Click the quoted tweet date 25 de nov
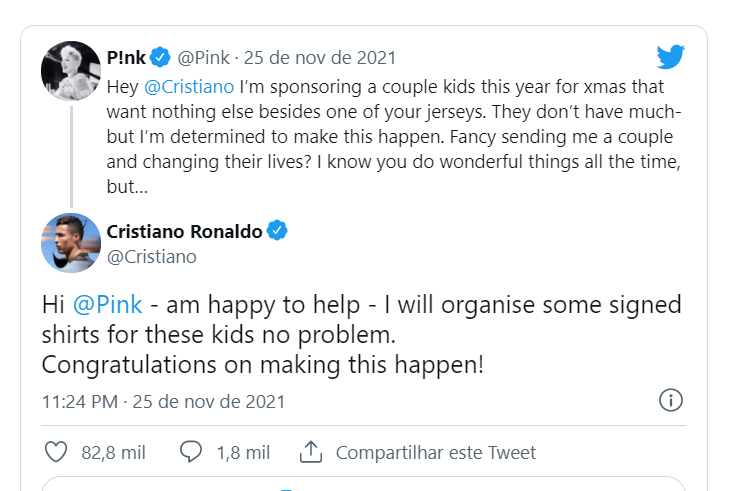 pos(320,57)
